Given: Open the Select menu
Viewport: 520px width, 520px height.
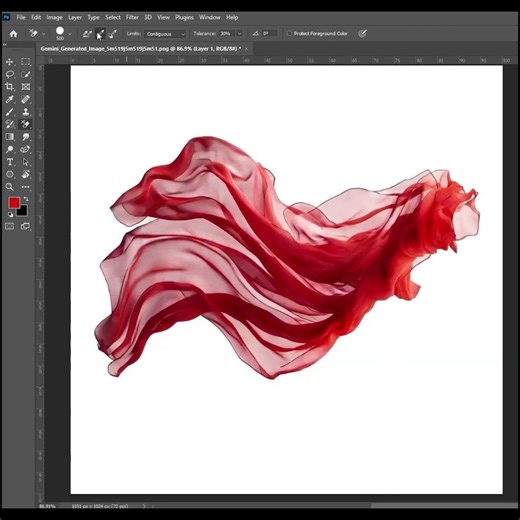Looking at the screenshot, I should [x=113, y=17].
